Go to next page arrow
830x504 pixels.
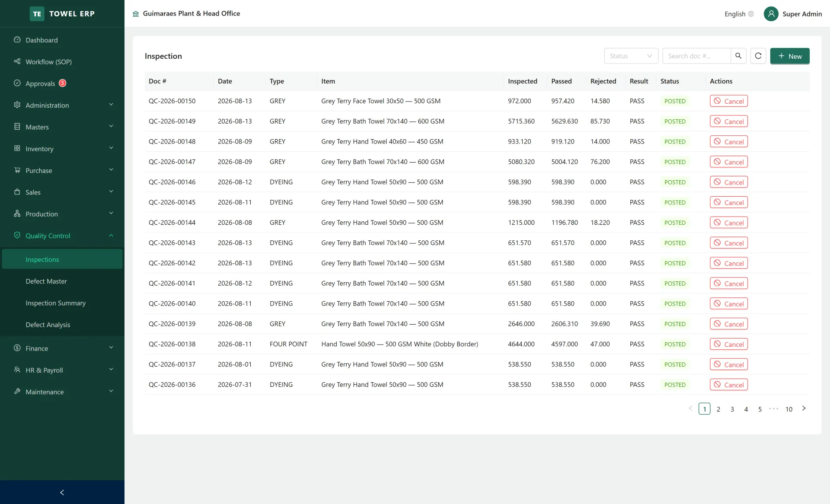(804, 408)
